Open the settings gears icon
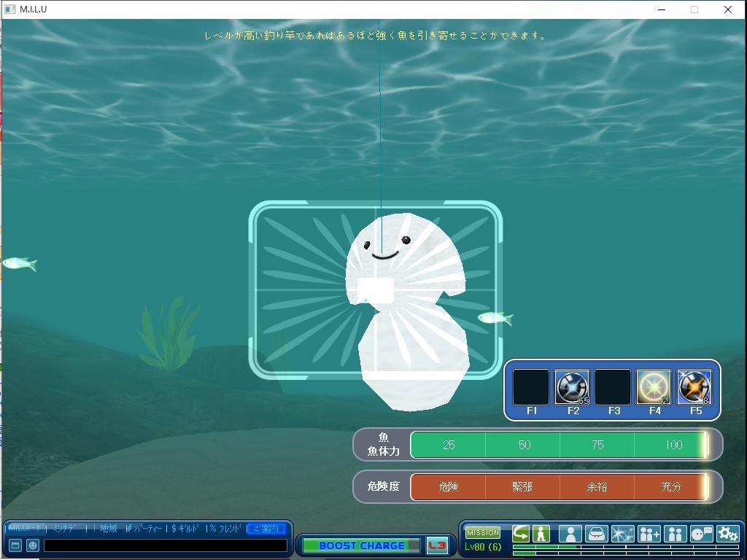This screenshot has height=560, width=747. (727, 534)
